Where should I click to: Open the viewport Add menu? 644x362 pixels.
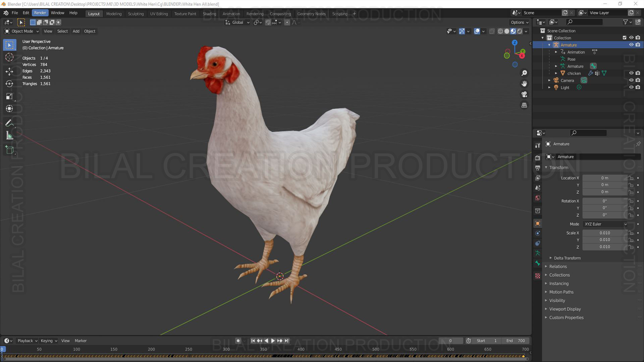click(x=76, y=31)
